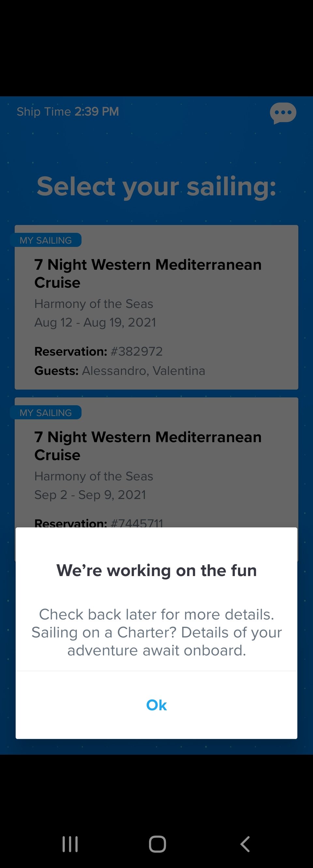Click the "We're working on the fun" title
313x868 pixels.
pyautogui.click(x=156, y=571)
